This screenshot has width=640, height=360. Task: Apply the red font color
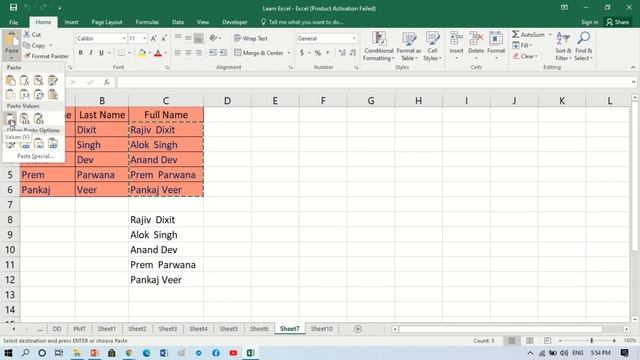click(x=158, y=53)
